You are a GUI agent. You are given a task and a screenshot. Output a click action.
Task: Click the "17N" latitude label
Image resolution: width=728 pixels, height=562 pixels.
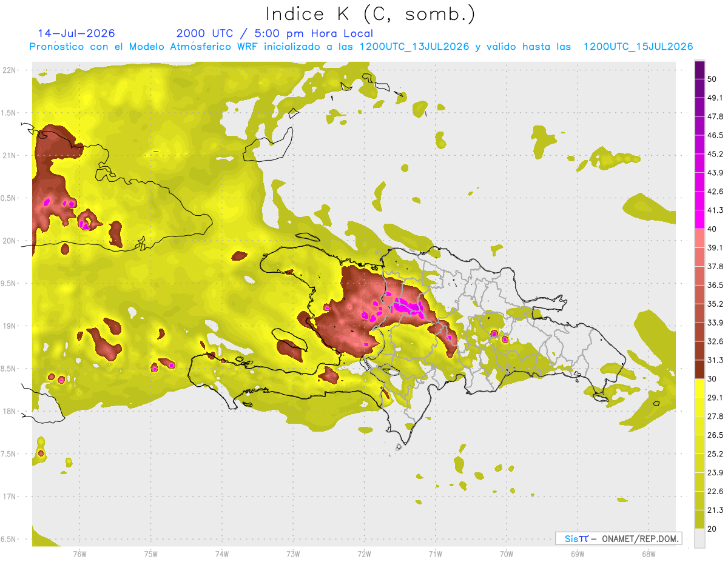pos(10,497)
